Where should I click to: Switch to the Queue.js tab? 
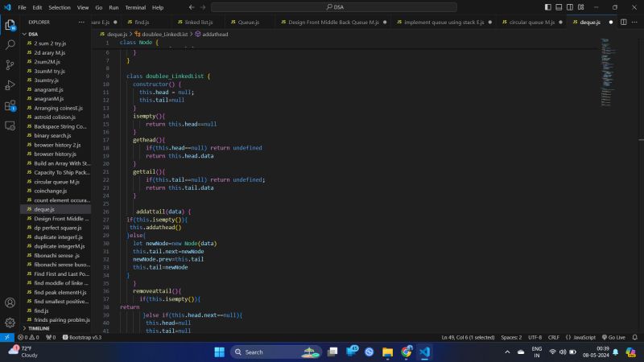pyautogui.click(x=248, y=23)
